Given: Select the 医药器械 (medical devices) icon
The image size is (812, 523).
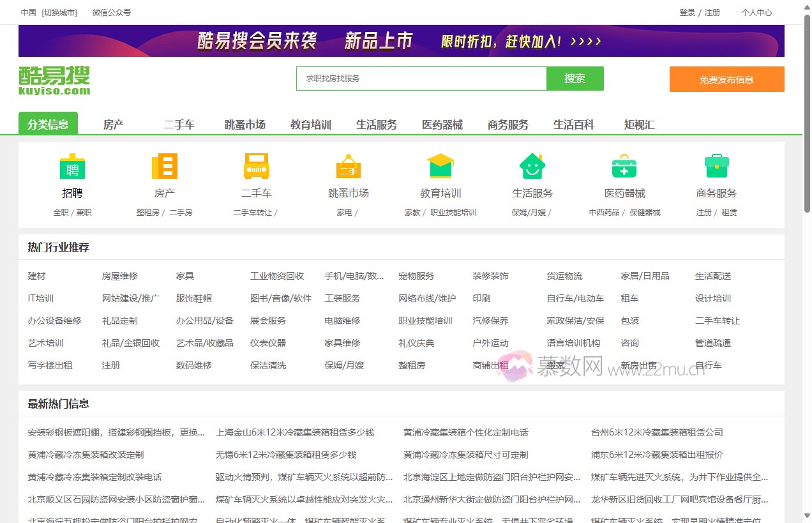Looking at the screenshot, I should point(624,167).
